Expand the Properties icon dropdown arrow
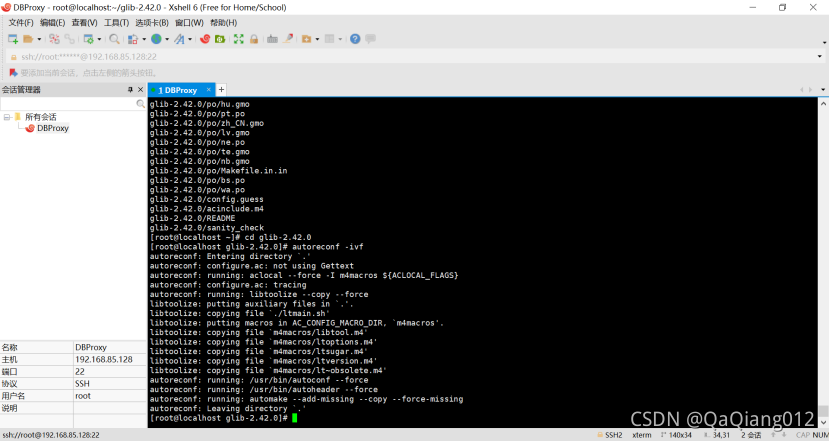Image resolution: width=830 pixels, height=441 pixels. tap(99, 39)
